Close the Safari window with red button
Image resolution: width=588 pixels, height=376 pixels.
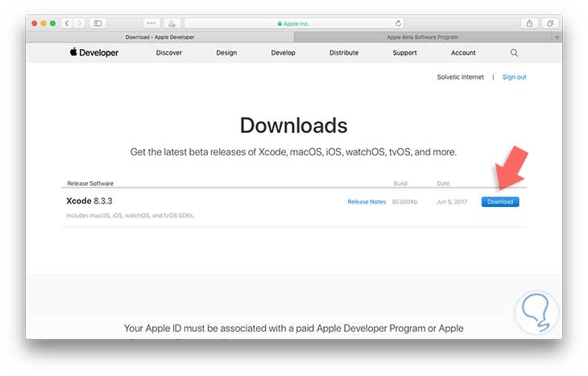pos(35,23)
